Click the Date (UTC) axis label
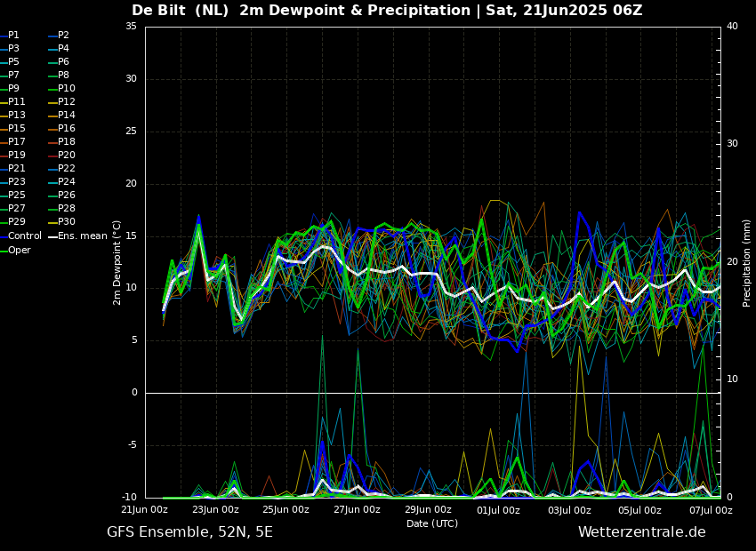This screenshot has height=551, width=756. (432, 524)
